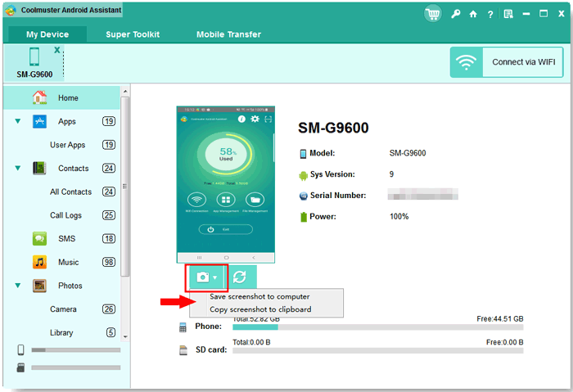Screen dimensions: 573x392
Task: Open the screenshot dropdown arrow
Action: click(x=214, y=277)
